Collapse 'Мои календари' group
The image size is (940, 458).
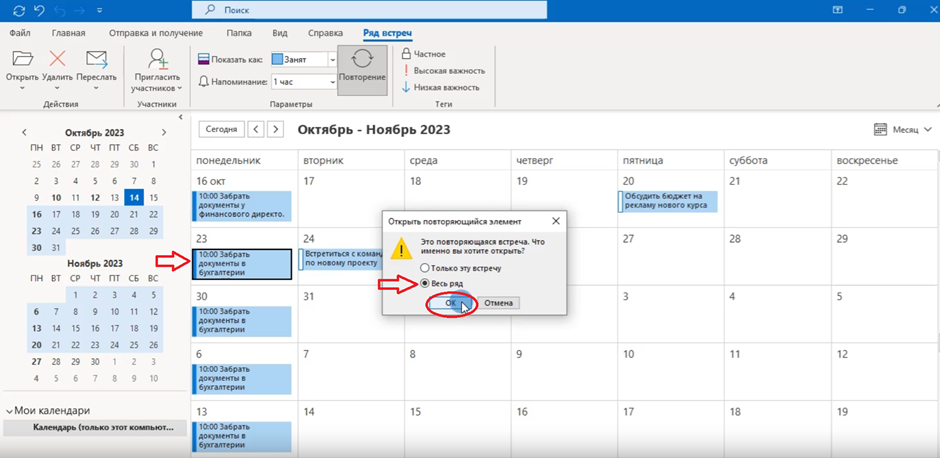[x=9, y=411]
